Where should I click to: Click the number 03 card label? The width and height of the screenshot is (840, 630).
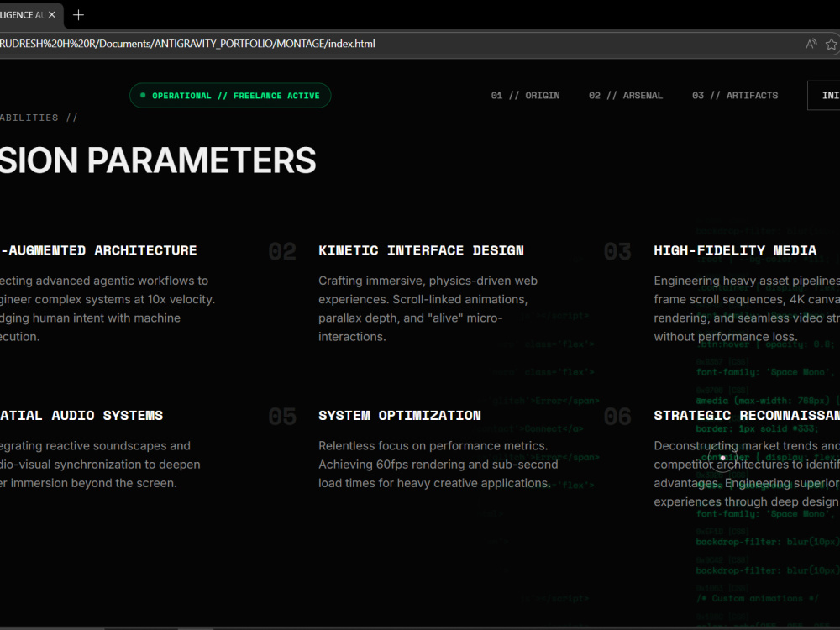point(617,251)
